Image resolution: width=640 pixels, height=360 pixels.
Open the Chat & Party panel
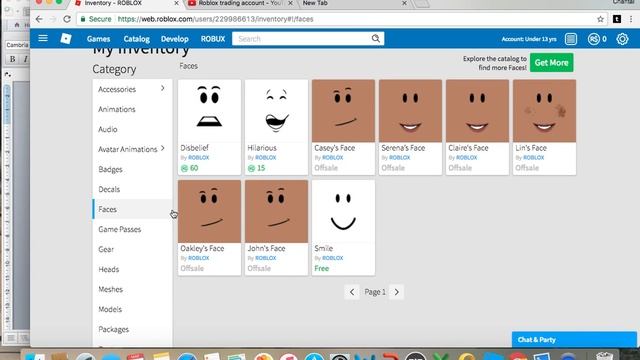click(x=574, y=339)
